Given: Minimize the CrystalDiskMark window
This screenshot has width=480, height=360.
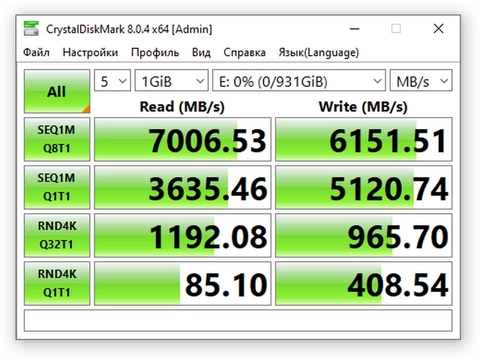Looking at the screenshot, I should (x=354, y=29).
